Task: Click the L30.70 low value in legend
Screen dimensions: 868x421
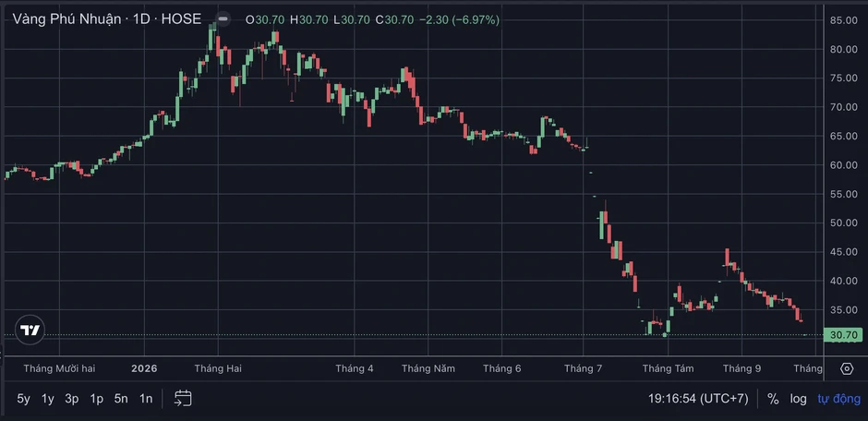Action: coord(352,20)
